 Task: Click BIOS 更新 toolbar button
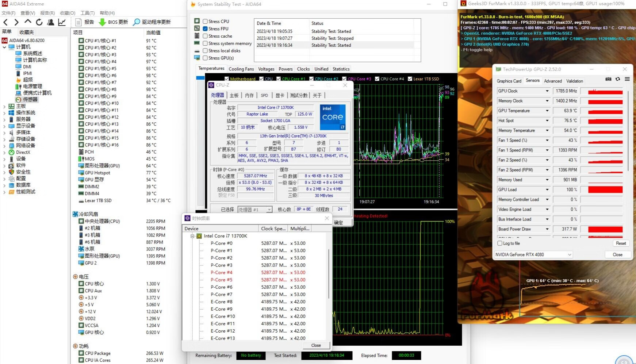pos(114,22)
